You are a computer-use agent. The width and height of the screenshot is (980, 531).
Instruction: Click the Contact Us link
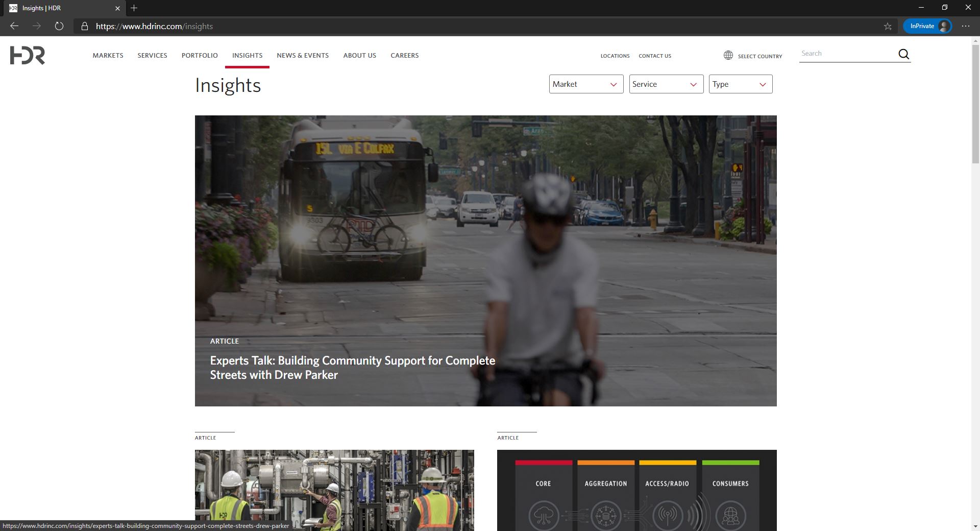point(655,56)
